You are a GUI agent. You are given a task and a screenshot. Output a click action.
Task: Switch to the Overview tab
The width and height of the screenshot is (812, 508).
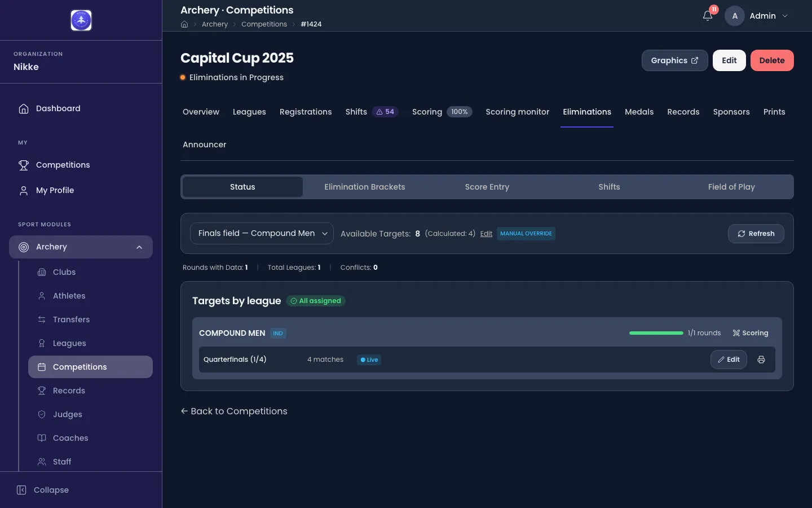pos(201,112)
